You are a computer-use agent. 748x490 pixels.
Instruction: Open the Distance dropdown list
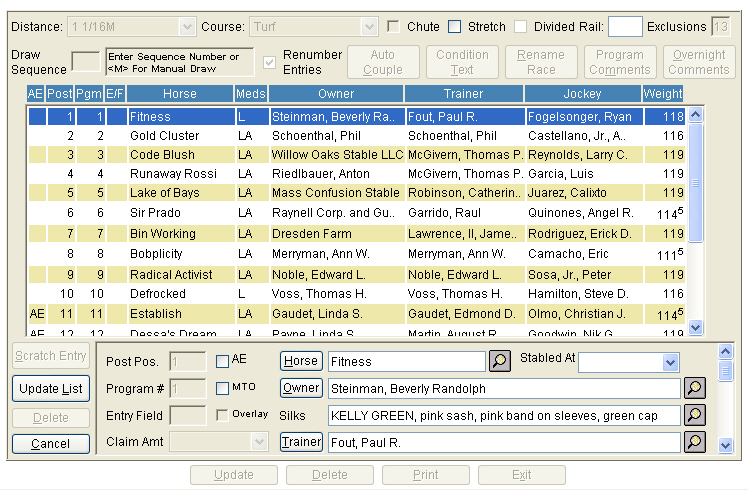[186, 27]
